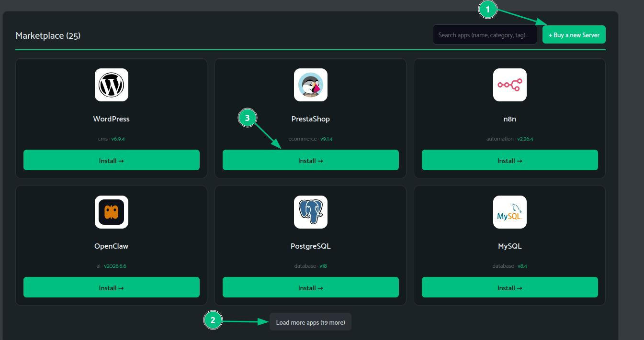
Task: Click the MySQL dolphin icon
Action: tap(510, 212)
